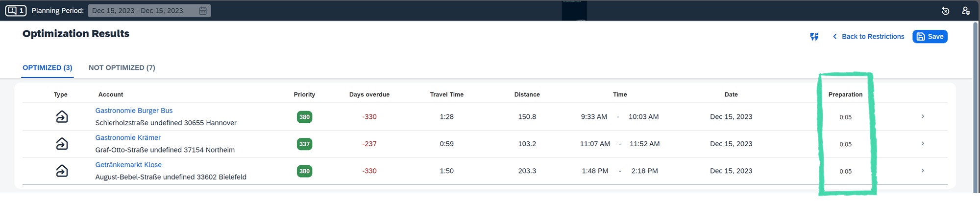Click the history refresh clock icon
The width and height of the screenshot is (980, 201).
(945, 11)
